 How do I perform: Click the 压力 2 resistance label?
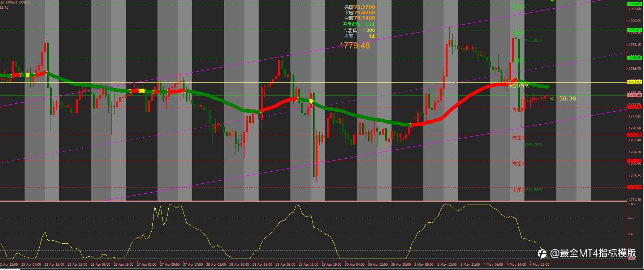[518, 33]
